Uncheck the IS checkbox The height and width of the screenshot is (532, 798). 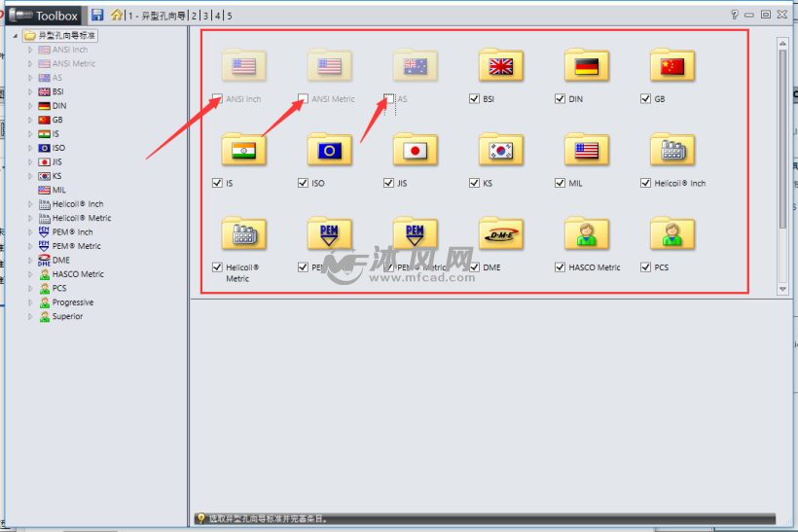pyautogui.click(x=217, y=183)
